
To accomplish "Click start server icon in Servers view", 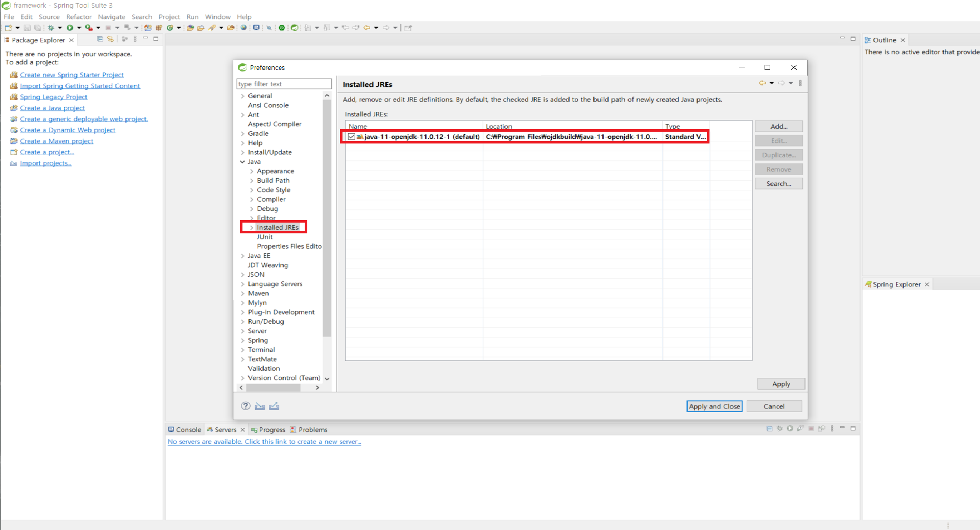I will point(790,428).
